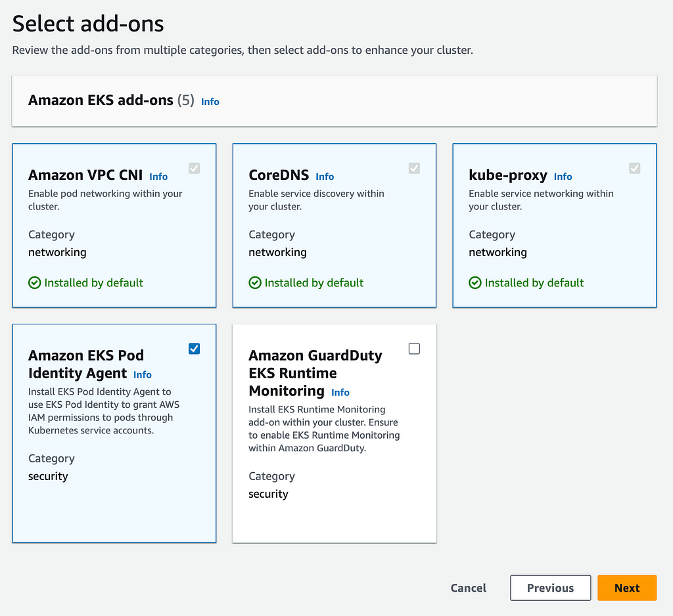Click the Pod Identity Agent description text
The width and height of the screenshot is (673, 616).
click(x=104, y=411)
